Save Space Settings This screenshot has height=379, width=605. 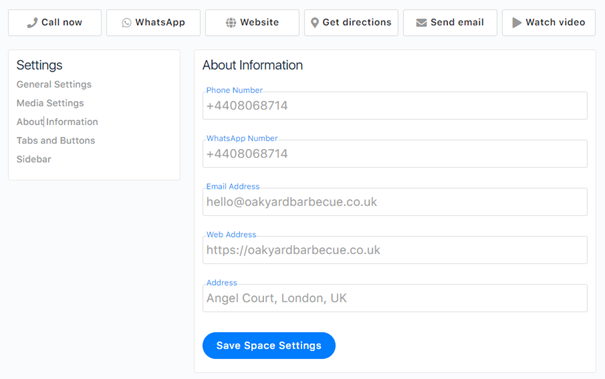tap(269, 345)
